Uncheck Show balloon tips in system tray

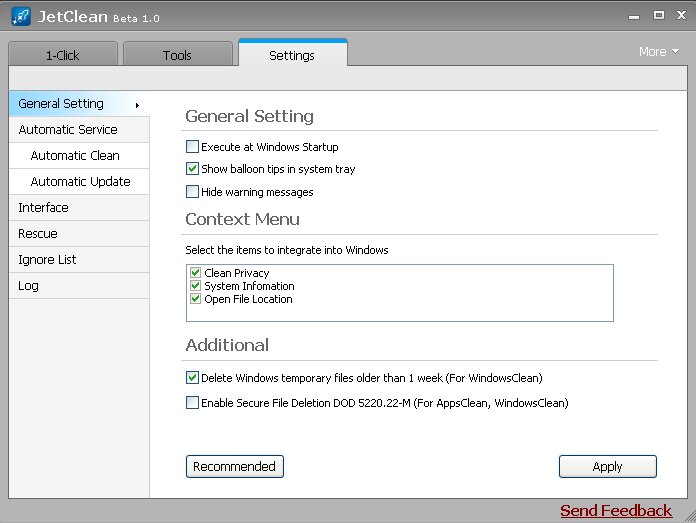[x=192, y=169]
